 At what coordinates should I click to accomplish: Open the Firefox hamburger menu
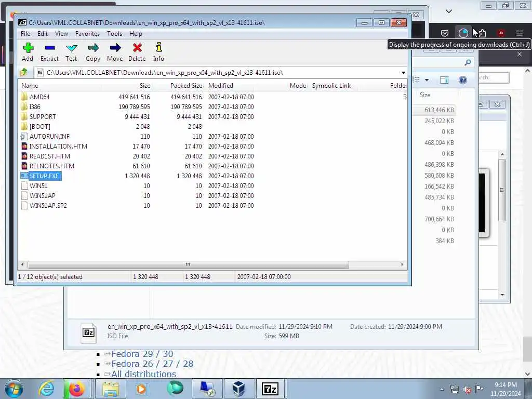pyautogui.click(x=520, y=33)
